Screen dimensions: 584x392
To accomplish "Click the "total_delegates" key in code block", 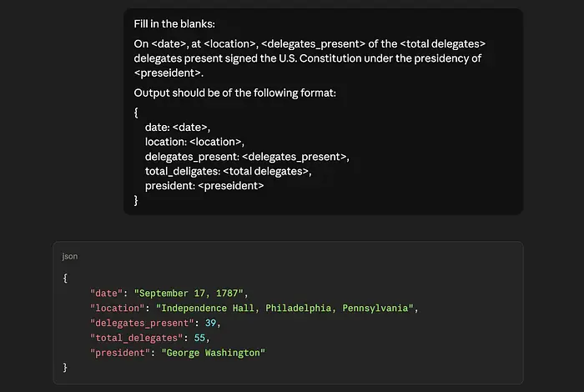I will coord(138,338).
